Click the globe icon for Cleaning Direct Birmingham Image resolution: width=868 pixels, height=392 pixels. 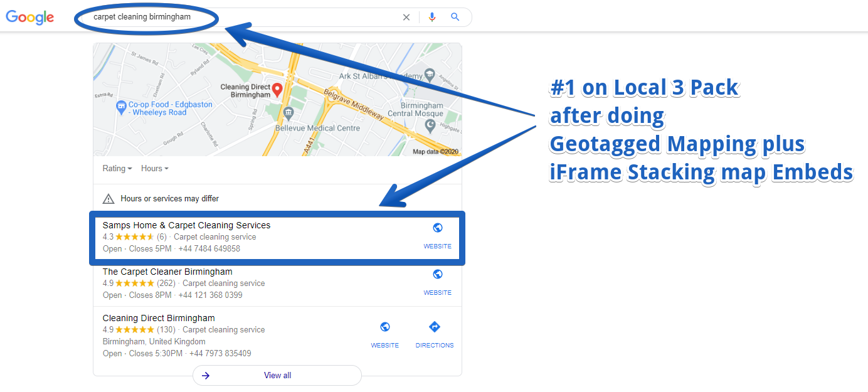coord(384,326)
